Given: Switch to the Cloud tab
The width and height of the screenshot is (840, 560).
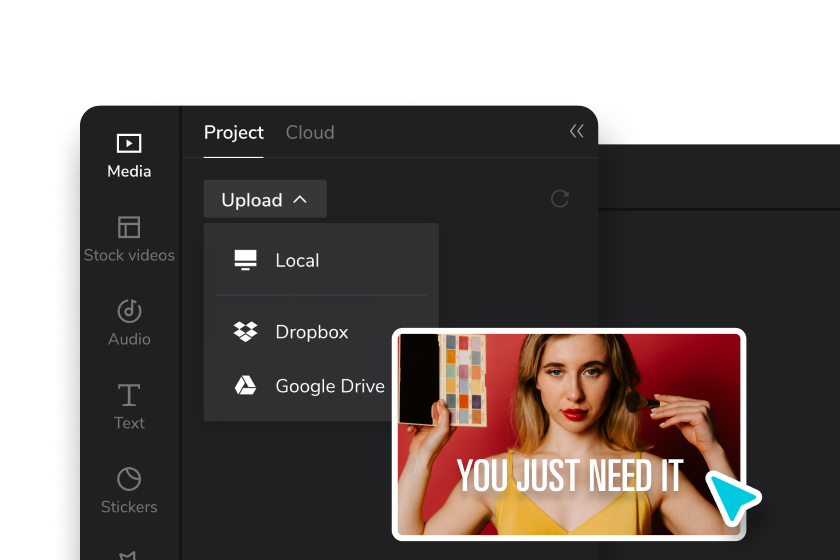Looking at the screenshot, I should coord(310,132).
